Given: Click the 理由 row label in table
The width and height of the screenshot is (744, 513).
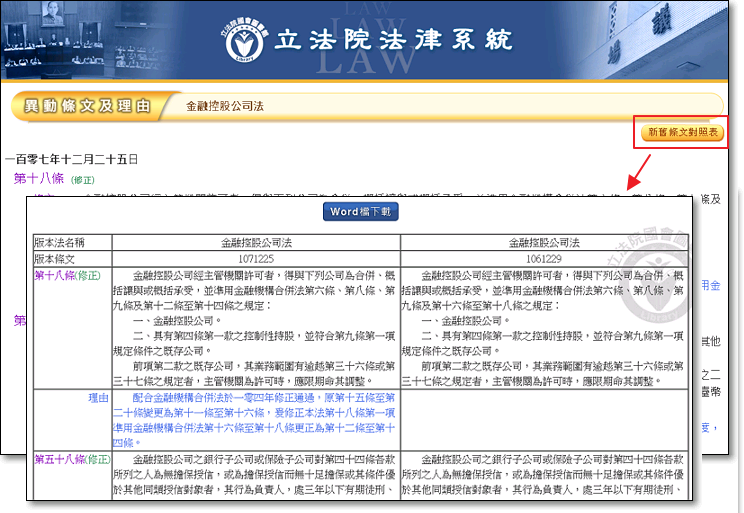Looking at the screenshot, I should 97,397.
